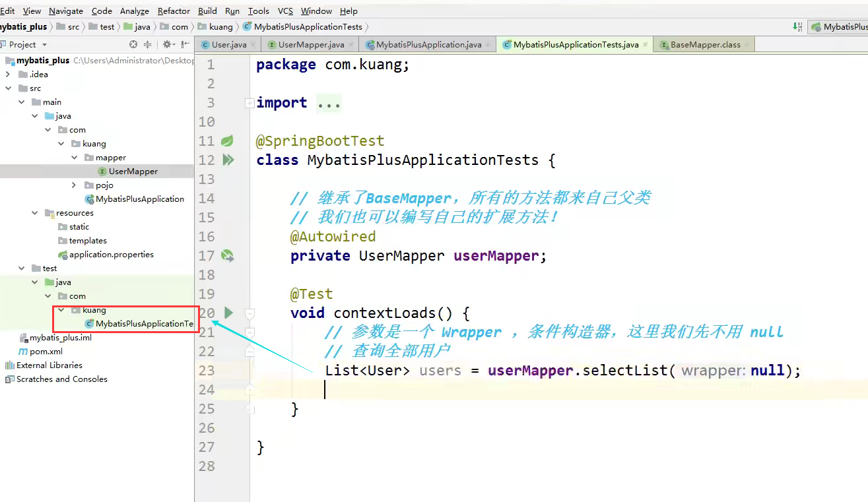Click the collapse all icon in Project panel
Viewport: 868px width, 502px height.
tap(147, 44)
